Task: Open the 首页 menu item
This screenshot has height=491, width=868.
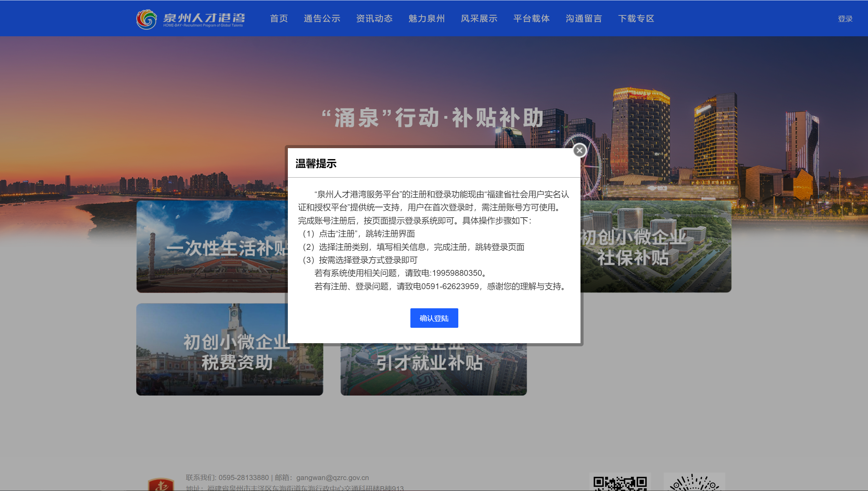Action: [279, 18]
